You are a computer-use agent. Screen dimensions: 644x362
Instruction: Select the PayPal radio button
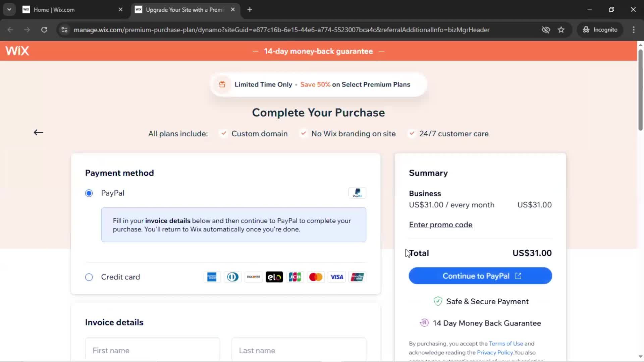point(89,193)
